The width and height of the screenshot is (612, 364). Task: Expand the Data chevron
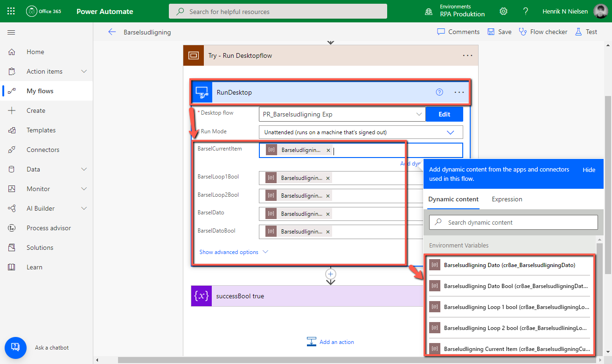pos(84,169)
